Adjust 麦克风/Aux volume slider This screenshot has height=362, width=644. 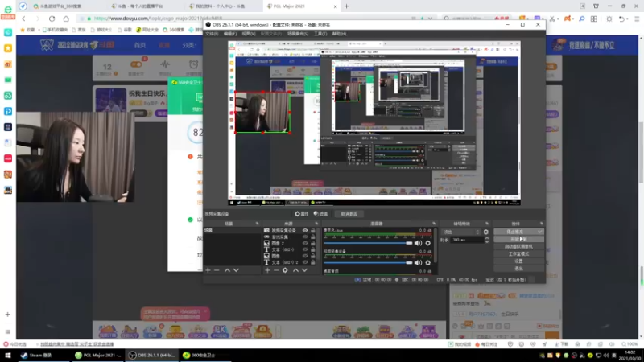coord(368,243)
